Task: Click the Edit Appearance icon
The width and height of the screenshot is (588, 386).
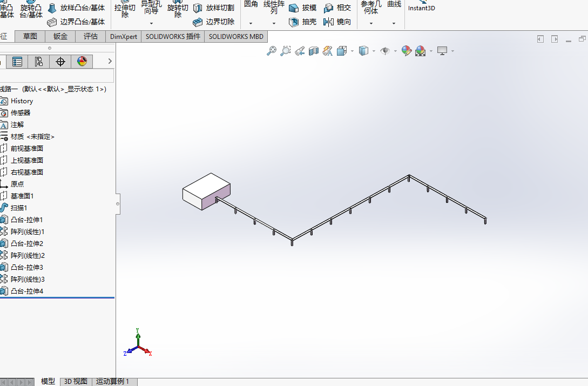Action: [407, 51]
